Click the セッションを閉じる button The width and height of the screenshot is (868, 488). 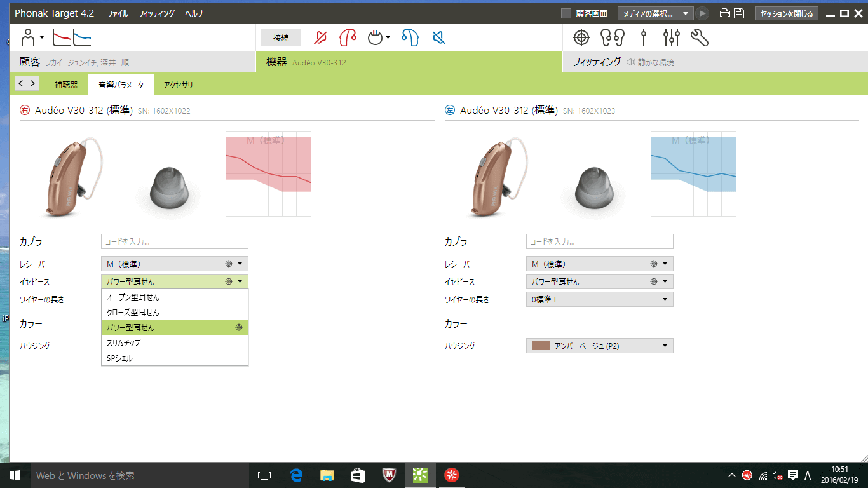pyautogui.click(x=786, y=13)
